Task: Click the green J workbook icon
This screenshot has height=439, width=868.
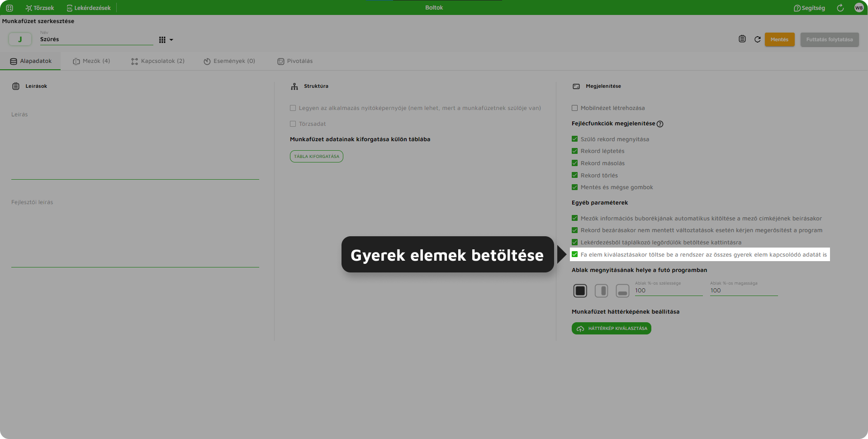Action: click(x=20, y=39)
